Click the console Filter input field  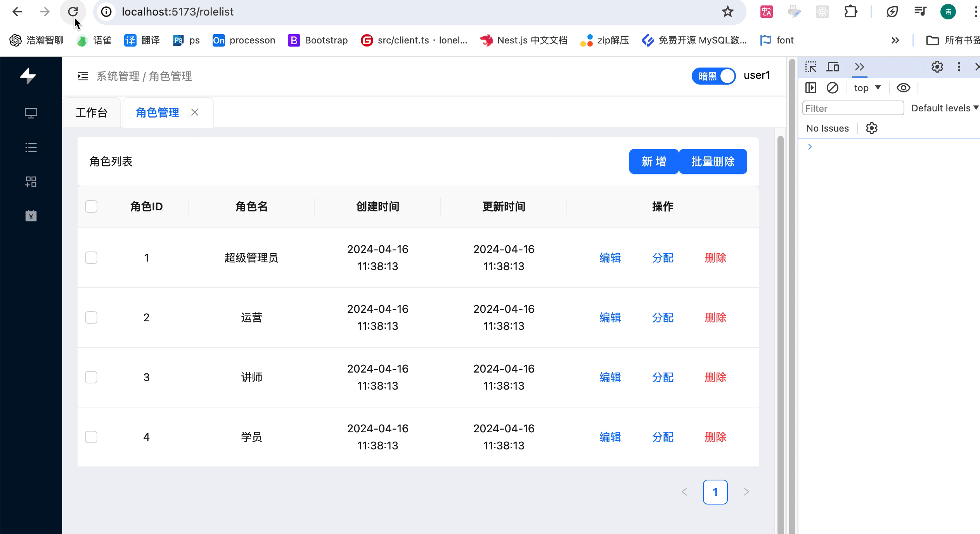tap(853, 108)
